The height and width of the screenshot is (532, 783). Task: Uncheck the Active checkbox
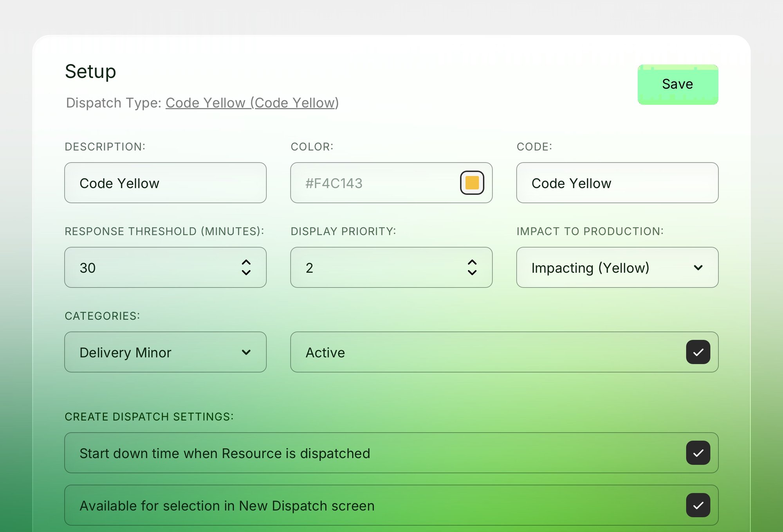(698, 352)
